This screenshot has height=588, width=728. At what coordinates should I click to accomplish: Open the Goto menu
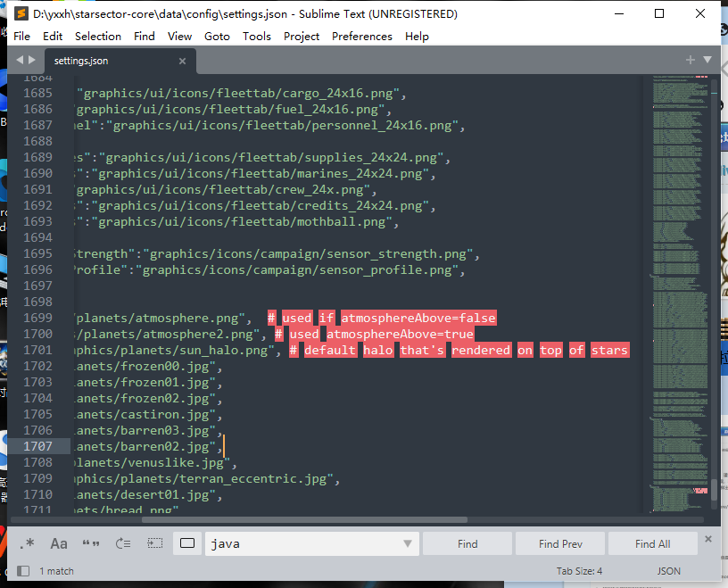(x=217, y=36)
